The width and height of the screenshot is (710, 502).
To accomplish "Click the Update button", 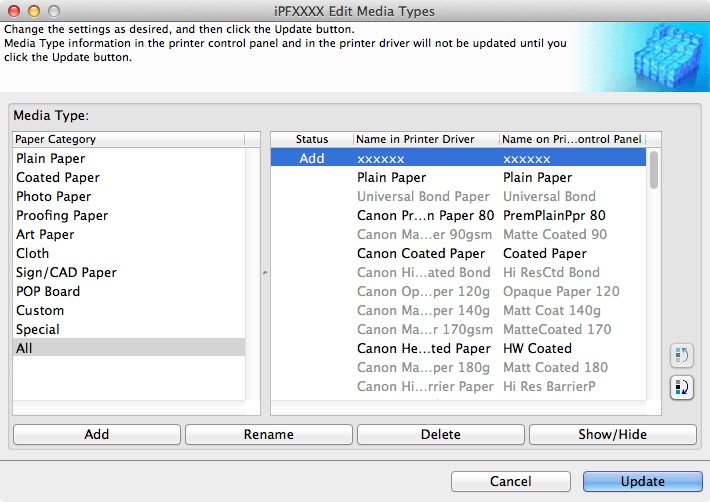I will coord(643,481).
